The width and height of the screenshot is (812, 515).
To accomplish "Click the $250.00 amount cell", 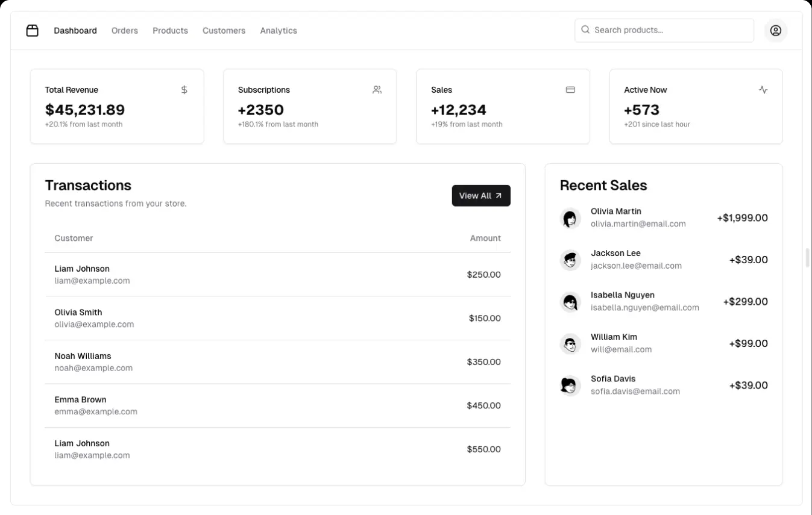I will coord(483,275).
